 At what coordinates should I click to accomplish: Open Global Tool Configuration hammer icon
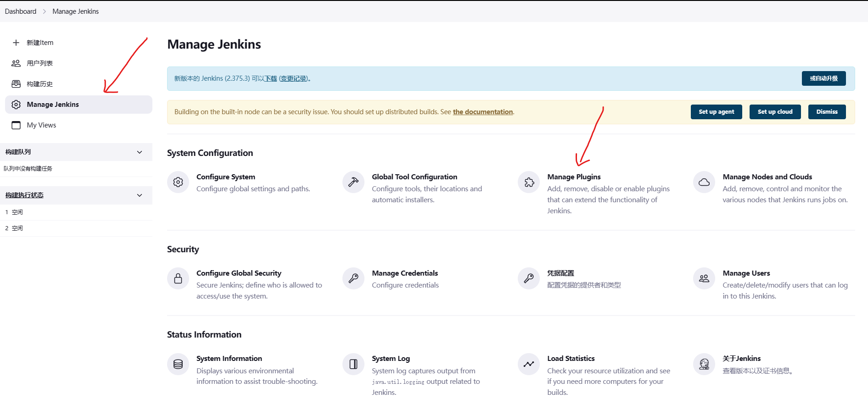coord(353,182)
